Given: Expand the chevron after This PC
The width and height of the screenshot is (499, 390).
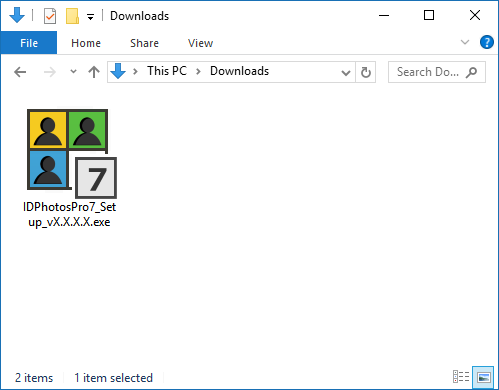Looking at the screenshot, I should tap(198, 71).
